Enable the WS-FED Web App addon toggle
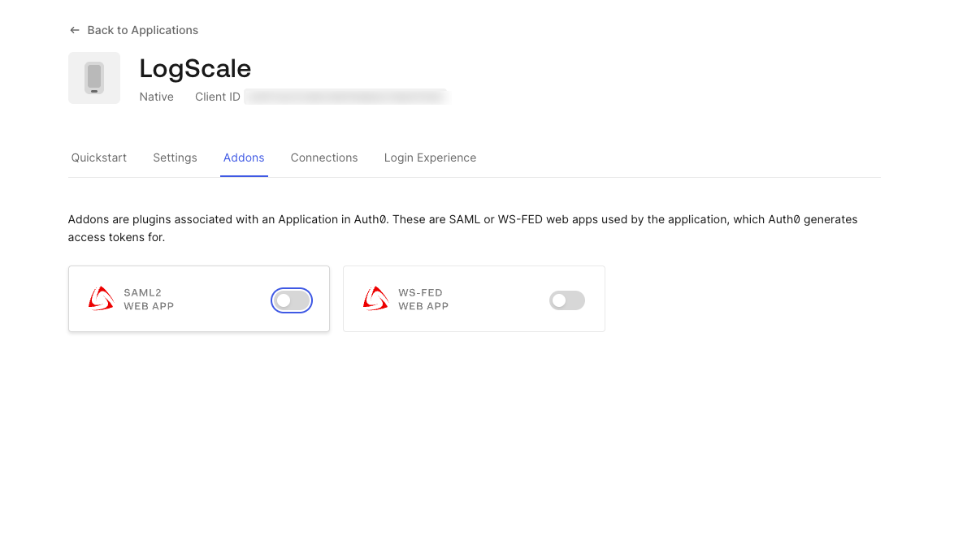980x544 pixels. tap(566, 300)
